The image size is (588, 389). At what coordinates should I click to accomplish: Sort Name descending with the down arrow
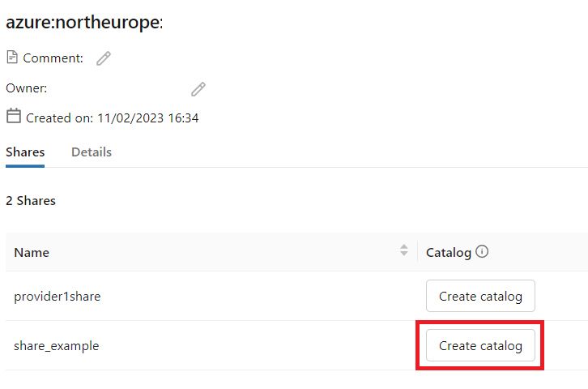[404, 254]
